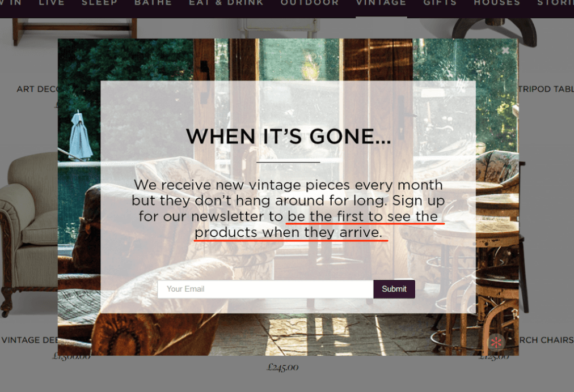Screen dimensions: 574x392
Task: Select EAT & DRINK in the navigation bar
Action: (226, 3)
